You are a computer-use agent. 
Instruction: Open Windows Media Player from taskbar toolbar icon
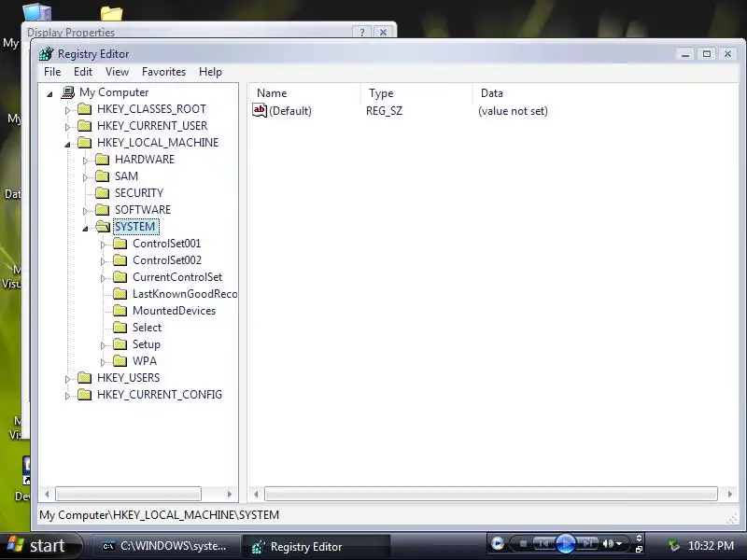coord(498,543)
